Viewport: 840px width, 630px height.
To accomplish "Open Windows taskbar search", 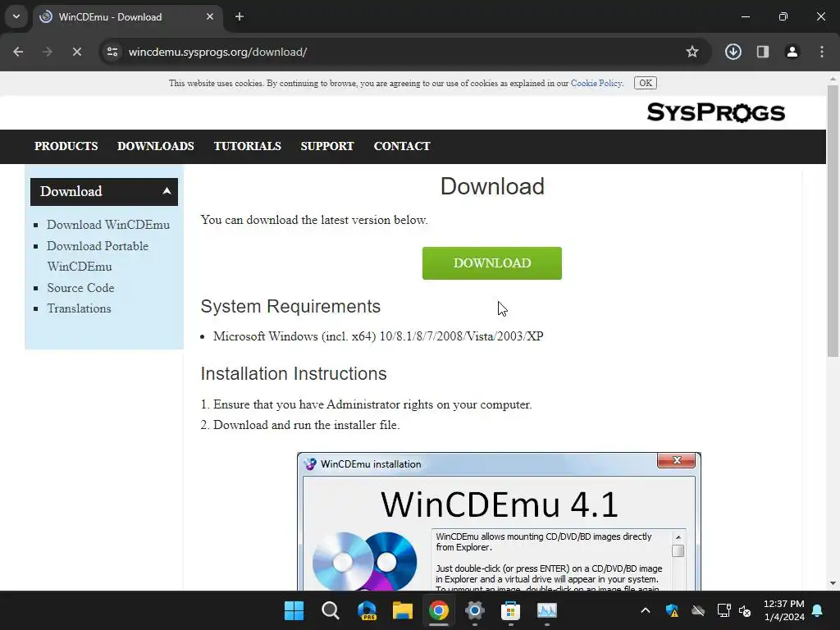I will (x=330, y=610).
